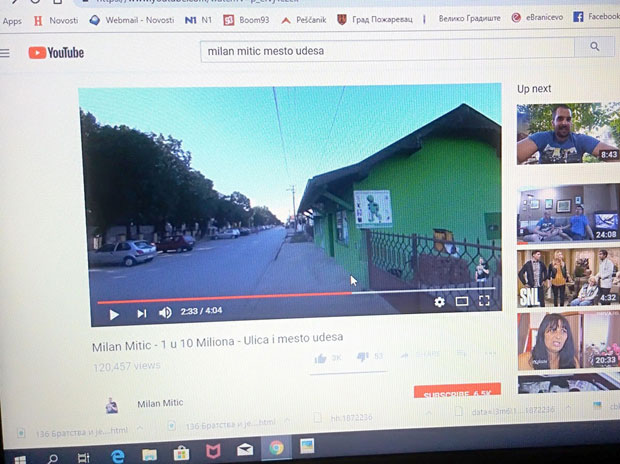The height and width of the screenshot is (464, 620).
Task: Open the Novosti bookmark
Action: [x=55, y=20]
